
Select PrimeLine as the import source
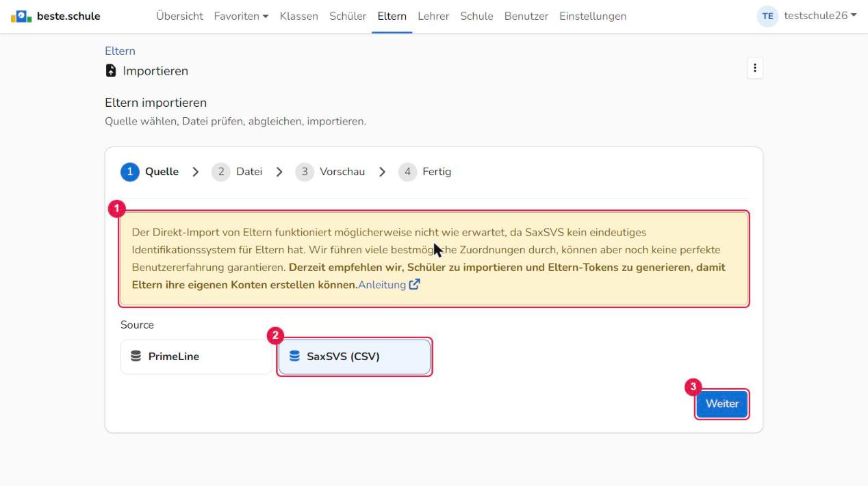tap(196, 357)
